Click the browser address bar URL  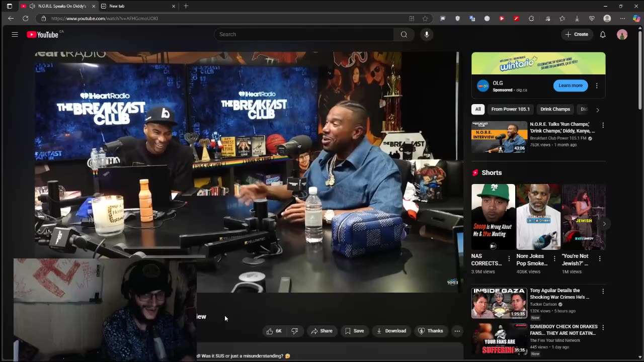coord(105,18)
